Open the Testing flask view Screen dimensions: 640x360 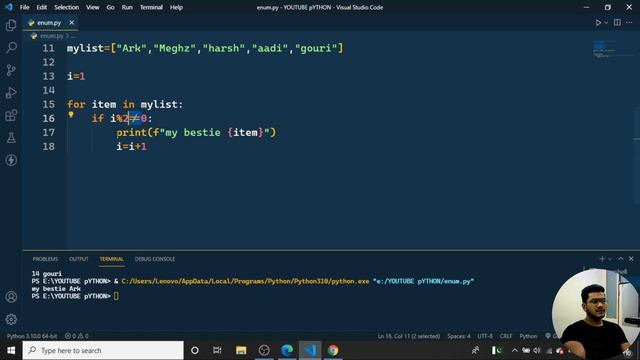[x=11, y=138]
